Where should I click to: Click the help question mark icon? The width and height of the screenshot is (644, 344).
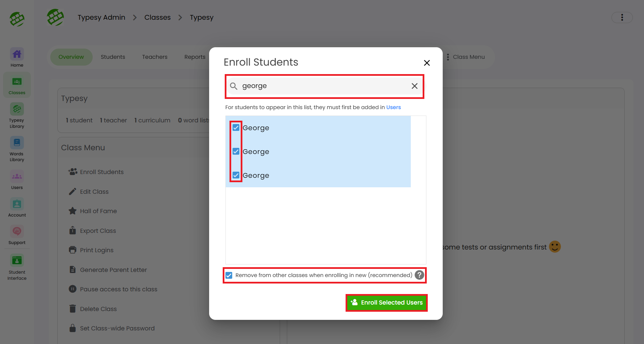[x=420, y=275]
